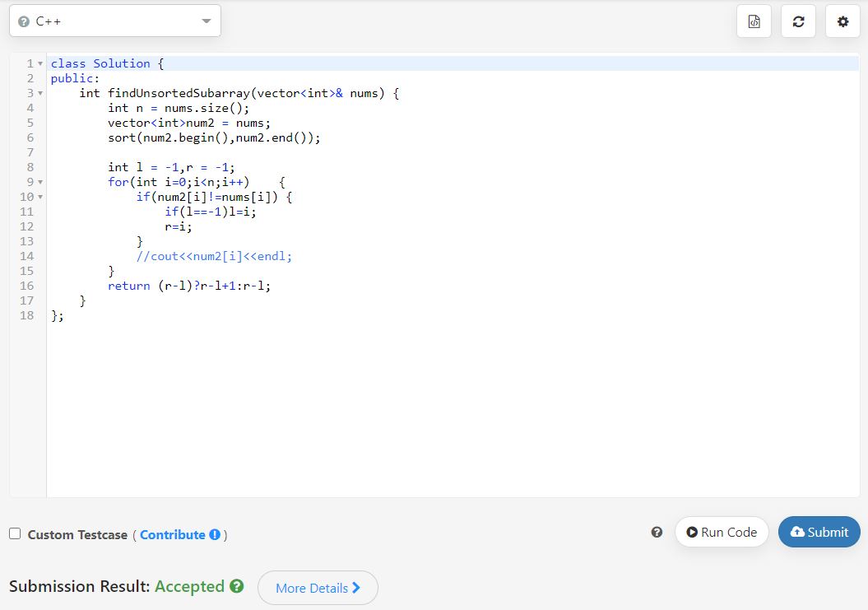The height and width of the screenshot is (610, 868).
Task: Open editor settings gear icon
Action: 842,21
